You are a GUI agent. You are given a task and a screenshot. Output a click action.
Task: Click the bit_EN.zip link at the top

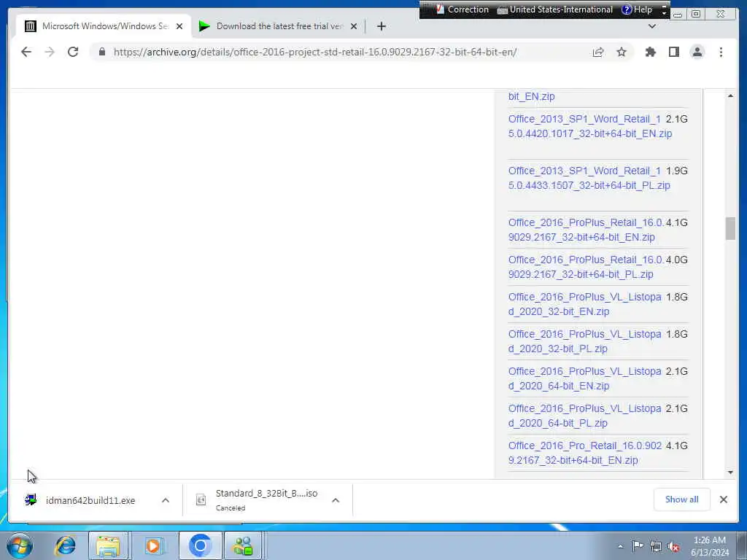pos(531,96)
